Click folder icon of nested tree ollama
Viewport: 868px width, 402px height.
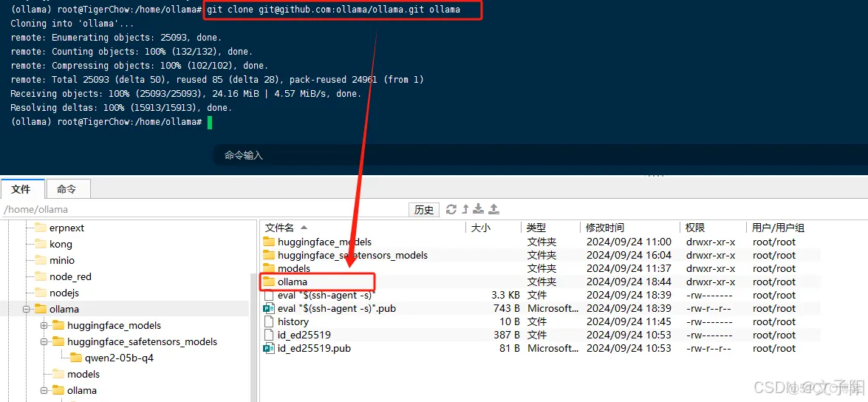pyautogui.click(x=58, y=390)
